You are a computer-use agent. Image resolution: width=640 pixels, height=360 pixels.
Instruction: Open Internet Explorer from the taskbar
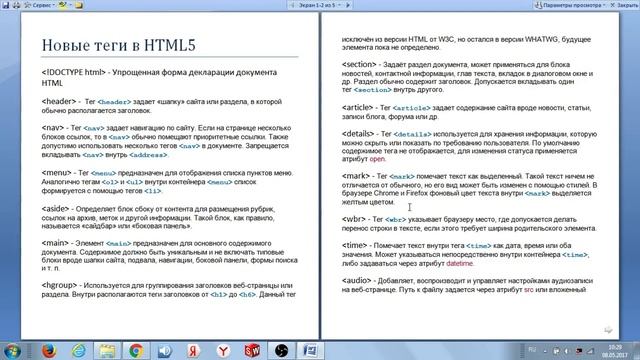click(78, 351)
